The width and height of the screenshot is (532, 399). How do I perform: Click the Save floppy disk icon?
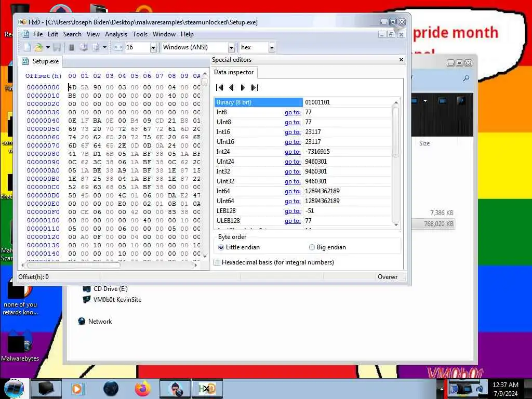click(57, 47)
